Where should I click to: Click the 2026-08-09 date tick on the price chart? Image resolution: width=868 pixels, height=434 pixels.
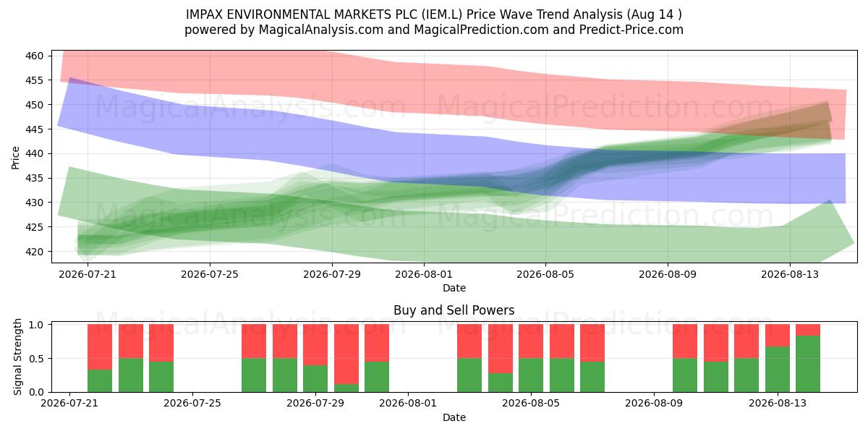coord(667,274)
